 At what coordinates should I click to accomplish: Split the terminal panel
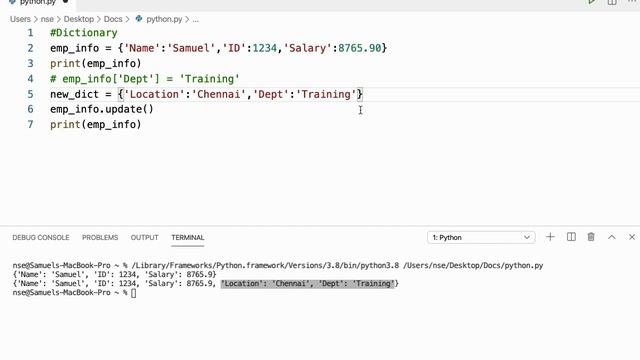click(x=571, y=237)
